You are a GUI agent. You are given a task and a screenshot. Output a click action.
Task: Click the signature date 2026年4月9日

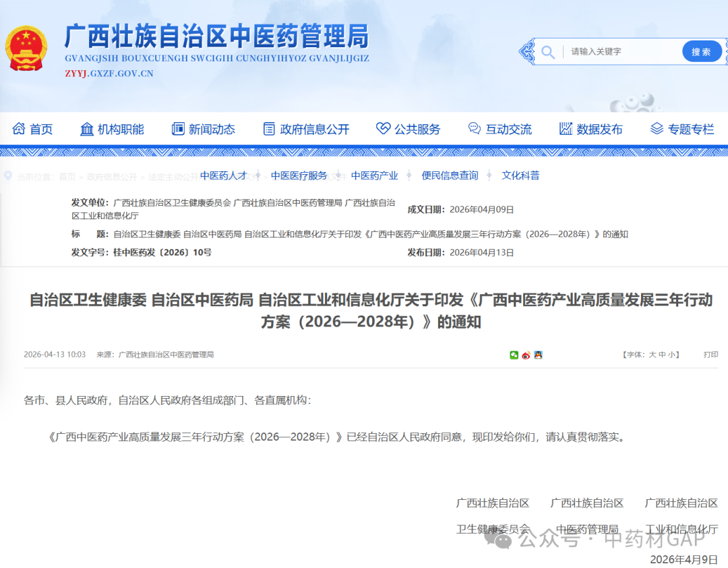click(x=684, y=560)
